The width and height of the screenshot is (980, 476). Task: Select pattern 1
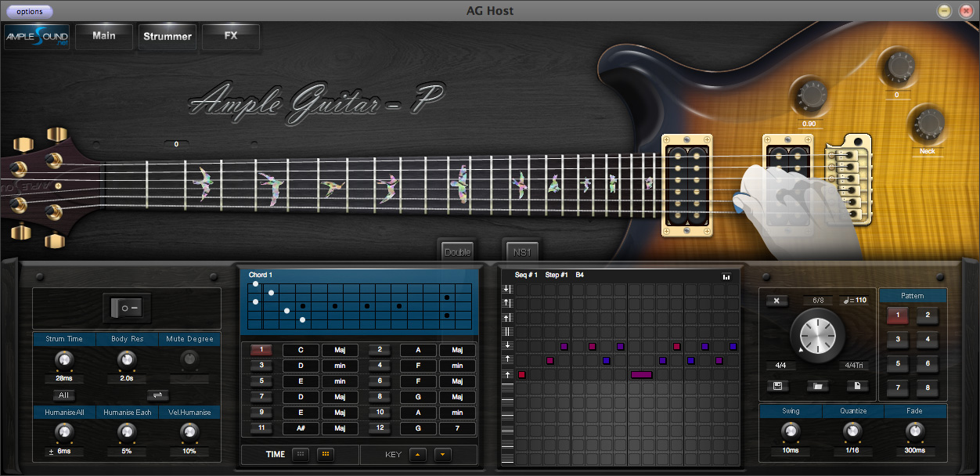pos(898,316)
